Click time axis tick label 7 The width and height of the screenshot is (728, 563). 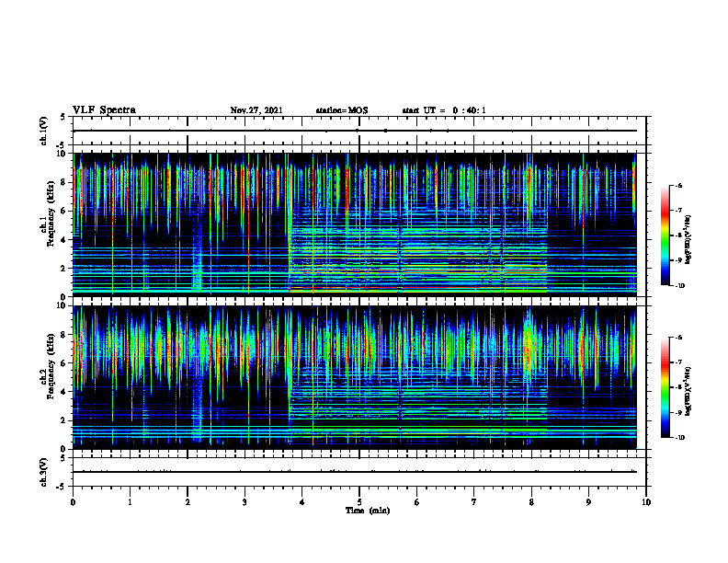pos(474,502)
